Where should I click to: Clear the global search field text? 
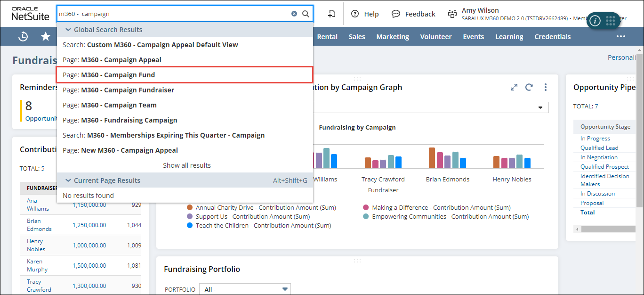click(294, 14)
